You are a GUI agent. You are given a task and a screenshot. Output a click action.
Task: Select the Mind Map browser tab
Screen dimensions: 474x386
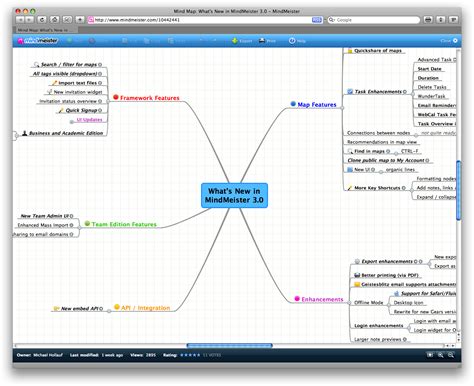click(45, 30)
